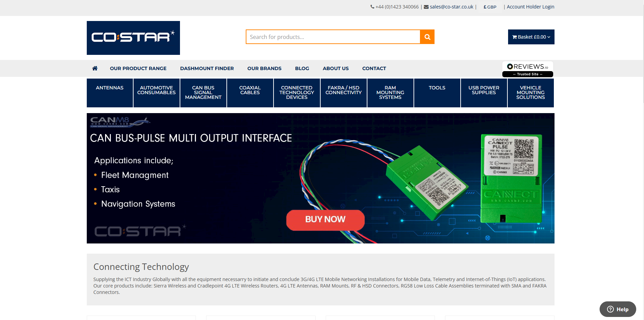Click the envelope icon beside sales@co-star.co.uk

click(x=426, y=6)
